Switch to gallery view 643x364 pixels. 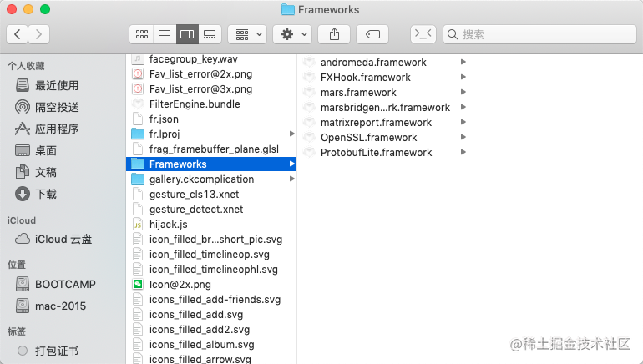coord(210,34)
